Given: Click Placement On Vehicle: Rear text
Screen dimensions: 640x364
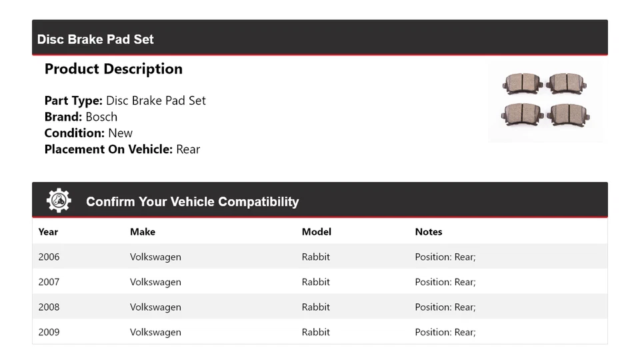Looking at the screenshot, I should (122, 149).
